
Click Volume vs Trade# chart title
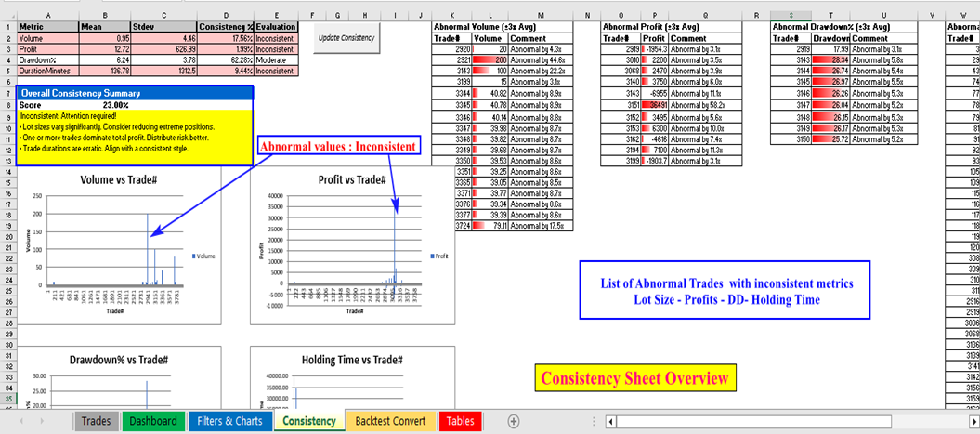(x=119, y=179)
